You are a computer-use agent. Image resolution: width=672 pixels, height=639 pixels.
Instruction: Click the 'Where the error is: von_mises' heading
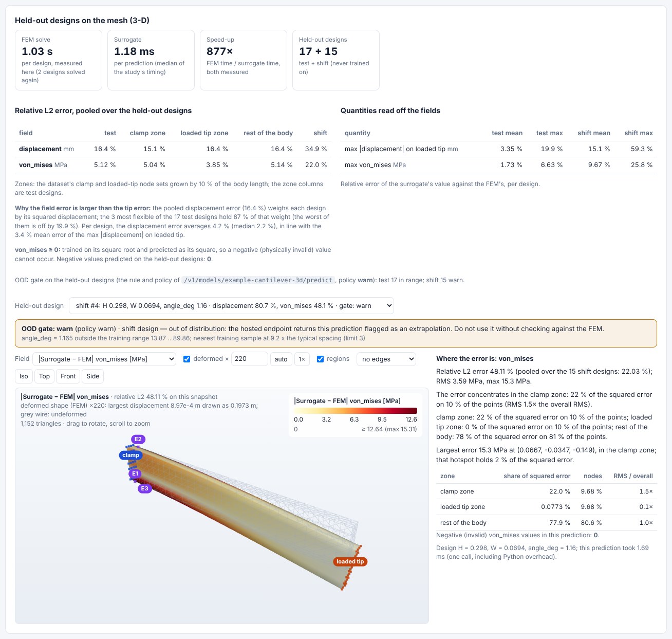click(x=484, y=359)
